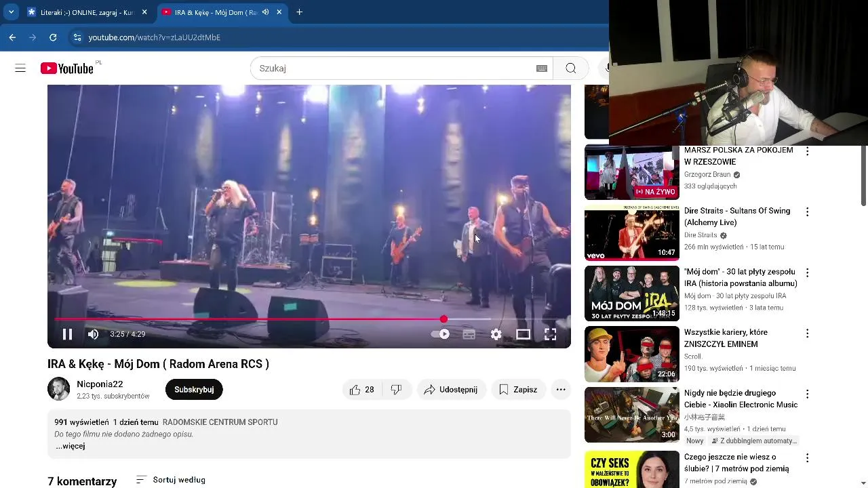This screenshot has width=868, height=488.
Task: Open Mój dom 30 lat płyty thumbnail
Action: [632, 293]
